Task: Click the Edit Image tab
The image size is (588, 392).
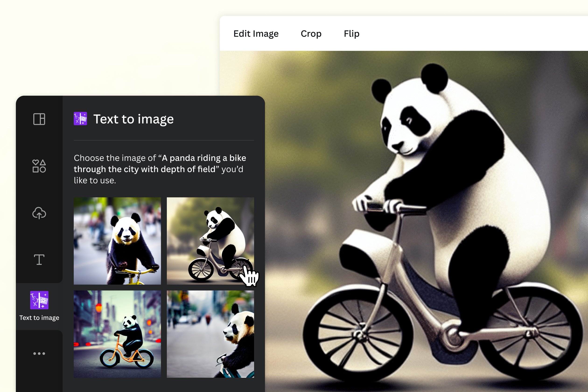Action: 256,34
